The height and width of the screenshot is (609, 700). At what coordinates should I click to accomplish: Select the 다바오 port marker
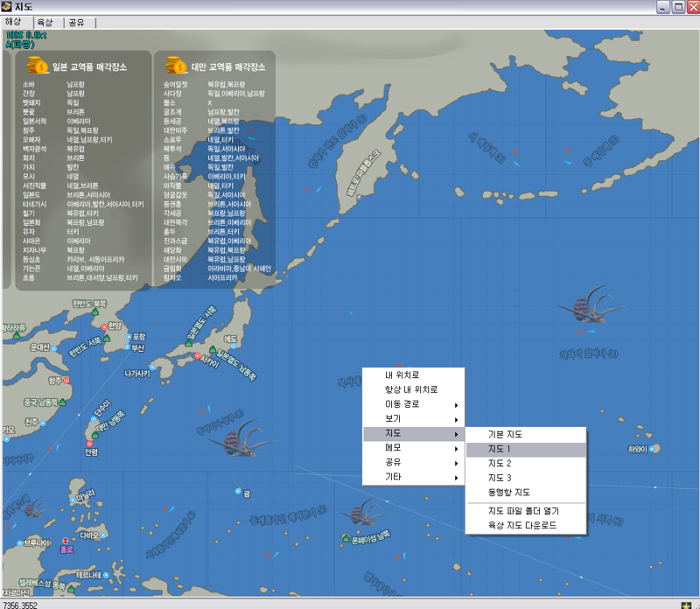(103, 535)
